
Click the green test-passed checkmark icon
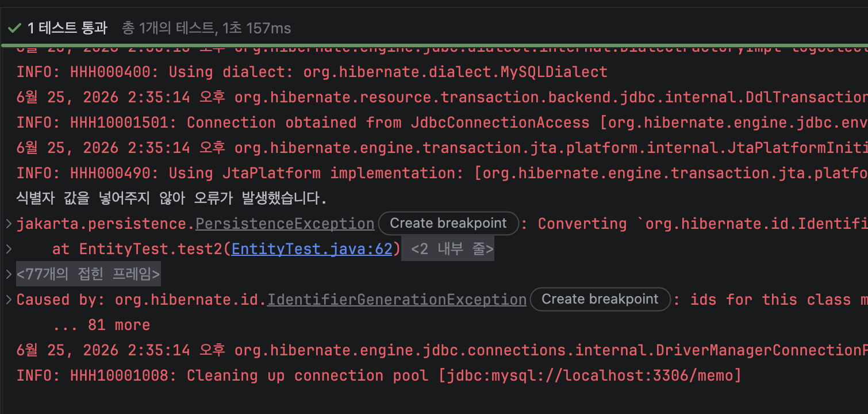14,28
